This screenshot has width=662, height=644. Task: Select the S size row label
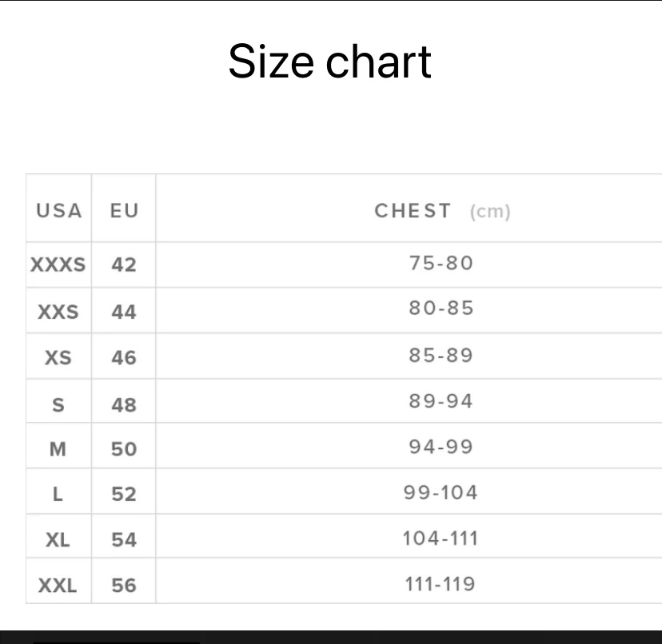click(58, 405)
